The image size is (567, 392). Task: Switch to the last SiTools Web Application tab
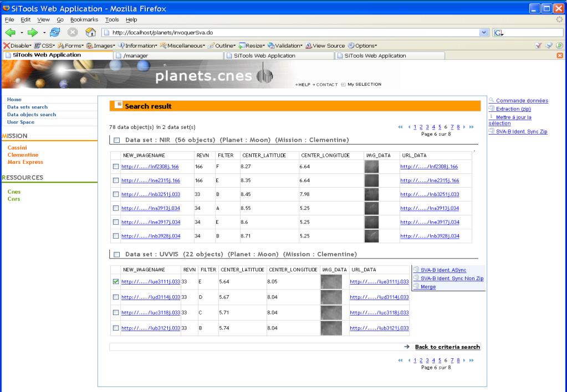point(390,55)
